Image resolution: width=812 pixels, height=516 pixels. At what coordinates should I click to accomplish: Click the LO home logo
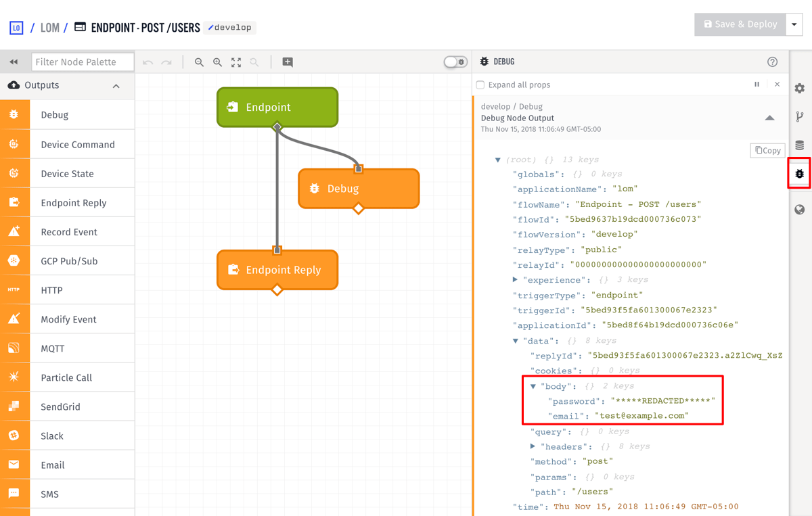tap(16, 28)
